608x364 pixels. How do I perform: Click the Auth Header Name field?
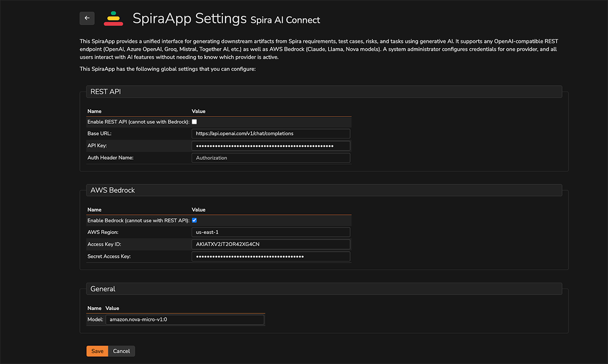[x=271, y=158]
